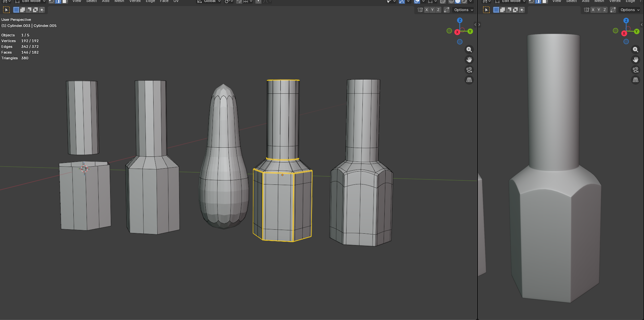This screenshot has height=320, width=644.
Task: Open the Global transform orientation dropdown
Action: pos(209,1)
